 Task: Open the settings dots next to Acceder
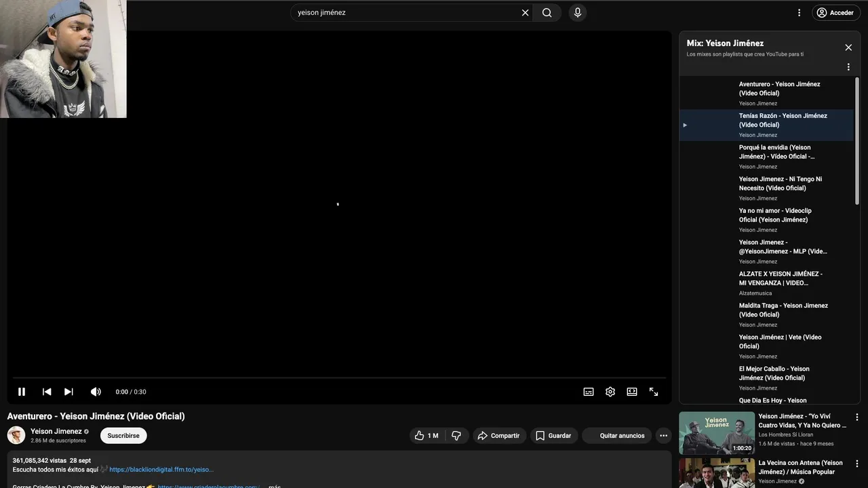pyautogui.click(x=799, y=12)
